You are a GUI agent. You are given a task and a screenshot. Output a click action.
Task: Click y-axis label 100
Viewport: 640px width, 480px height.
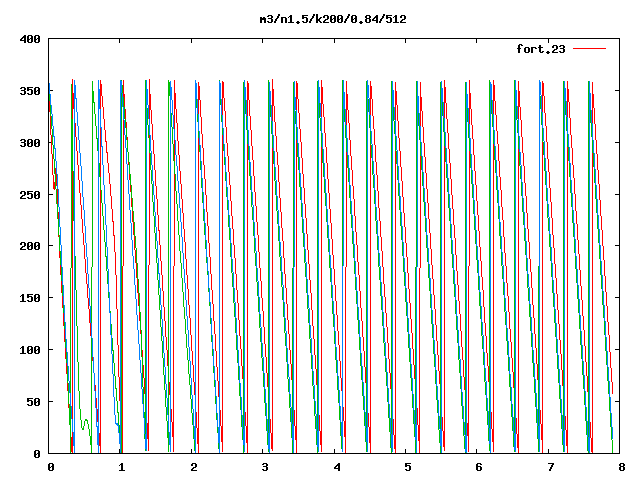click(30, 350)
